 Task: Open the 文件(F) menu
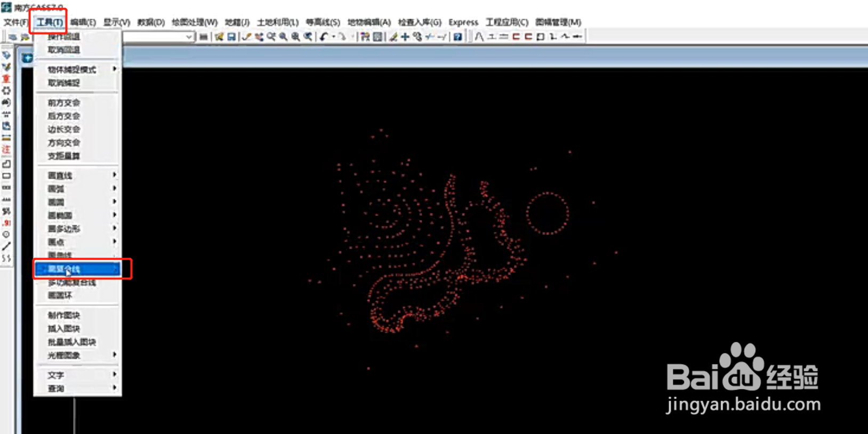click(15, 22)
